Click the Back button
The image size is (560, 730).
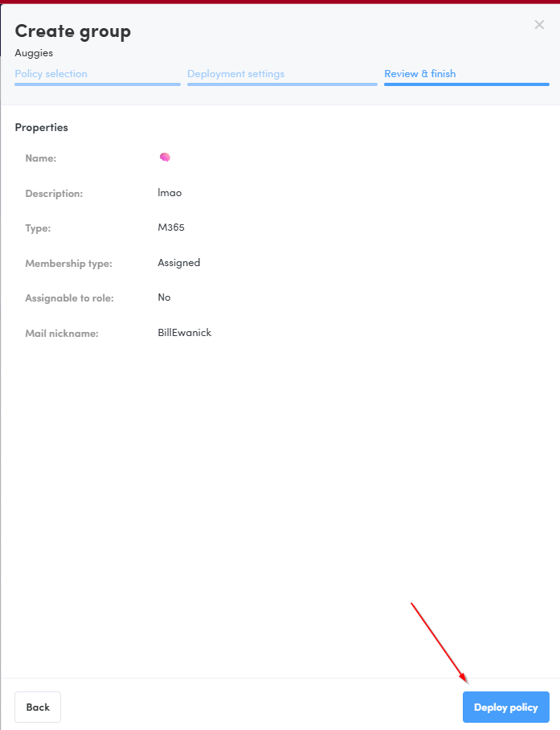pos(38,707)
